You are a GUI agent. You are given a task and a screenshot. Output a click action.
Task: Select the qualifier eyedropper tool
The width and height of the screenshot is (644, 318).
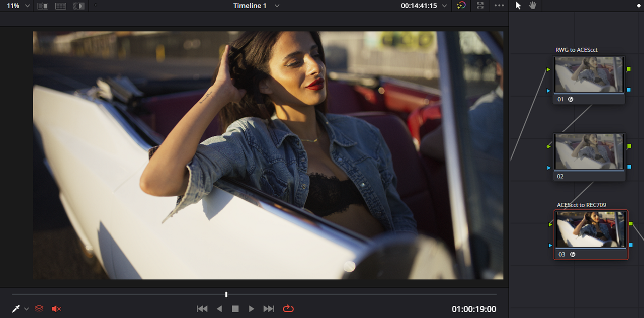(16, 308)
